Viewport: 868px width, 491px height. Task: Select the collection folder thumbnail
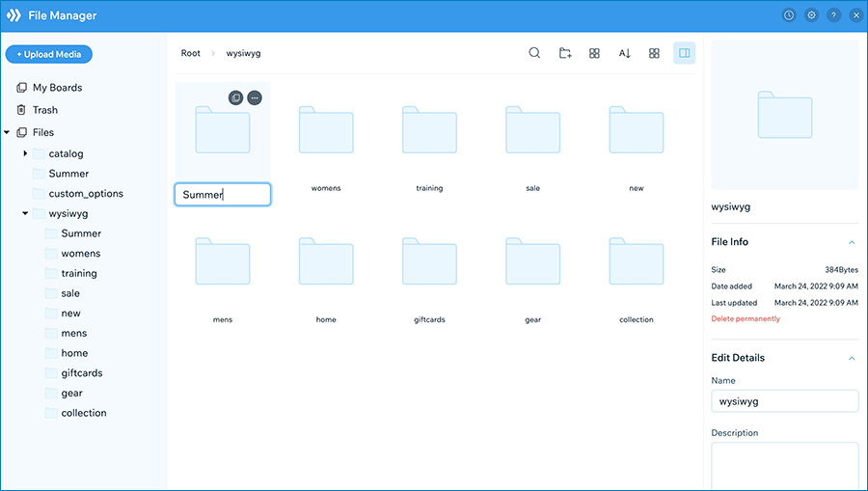pyautogui.click(x=637, y=261)
